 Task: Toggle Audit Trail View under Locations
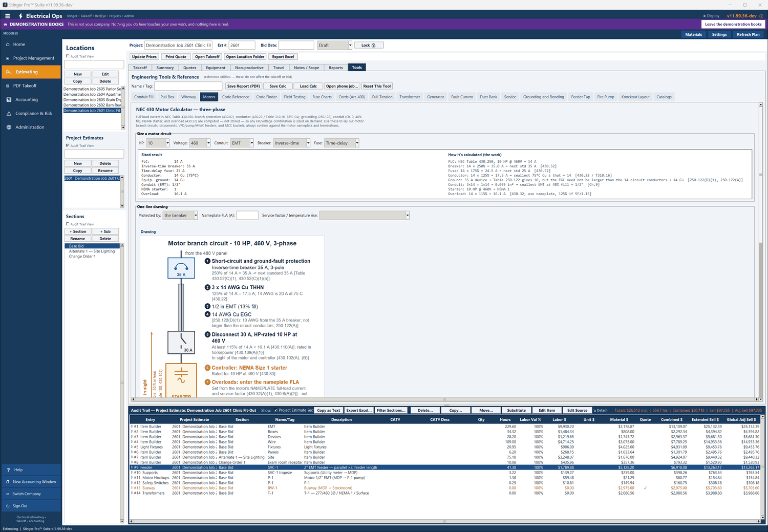point(68,56)
